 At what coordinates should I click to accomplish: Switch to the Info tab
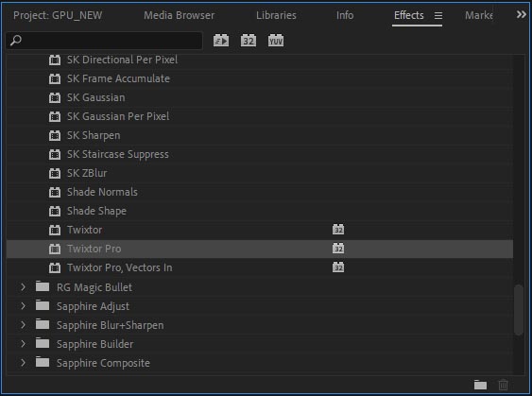345,15
